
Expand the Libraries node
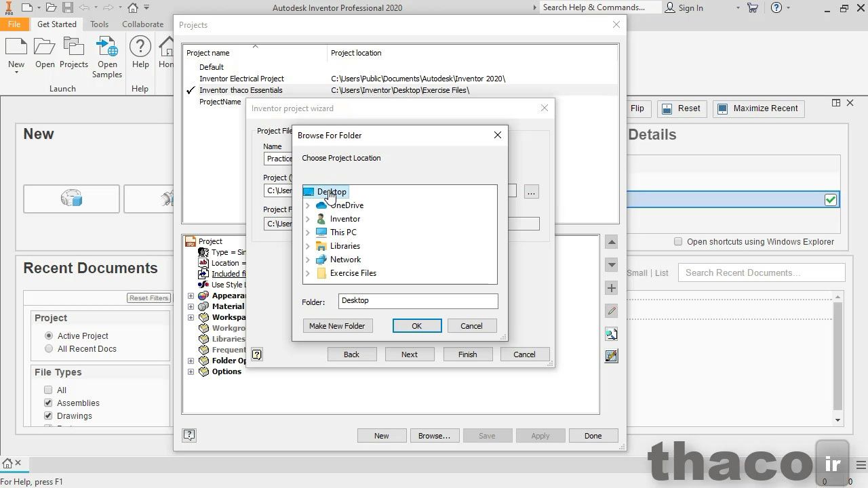(x=308, y=246)
